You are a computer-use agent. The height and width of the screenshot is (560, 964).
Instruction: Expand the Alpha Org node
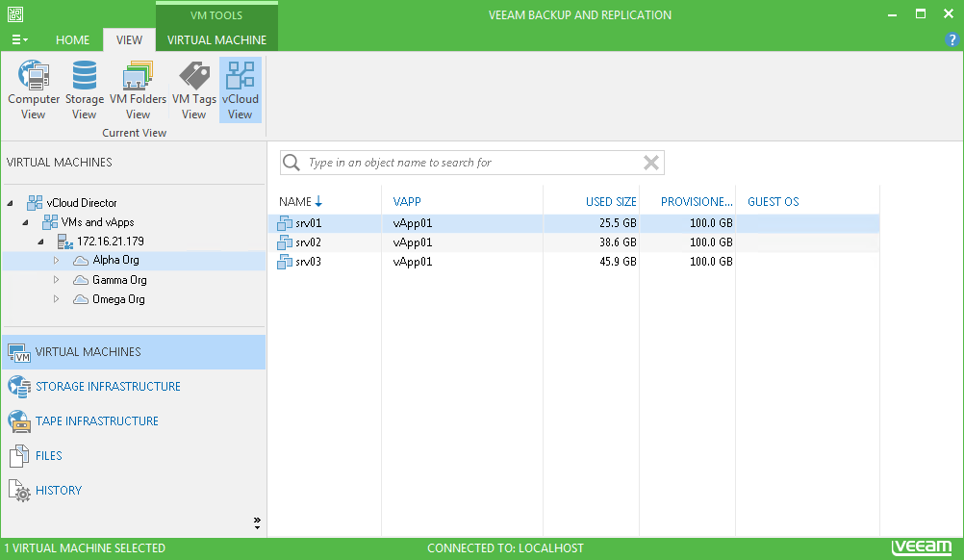pyautogui.click(x=57, y=261)
